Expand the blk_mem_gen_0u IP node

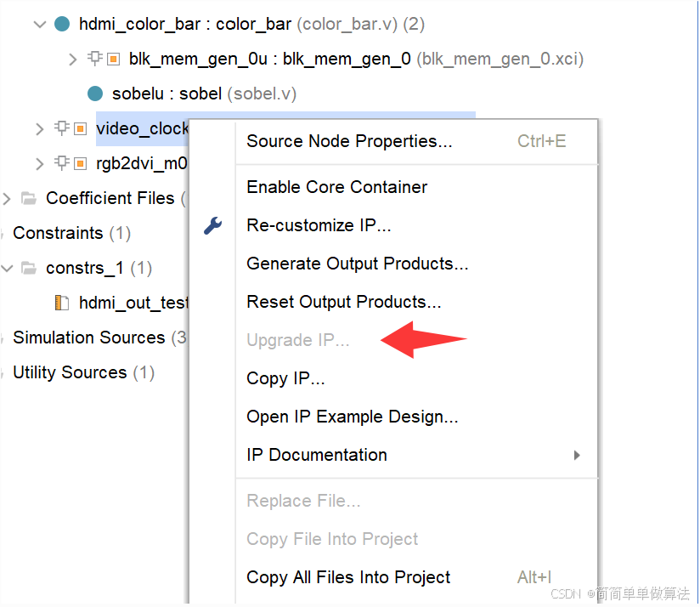pos(73,59)
